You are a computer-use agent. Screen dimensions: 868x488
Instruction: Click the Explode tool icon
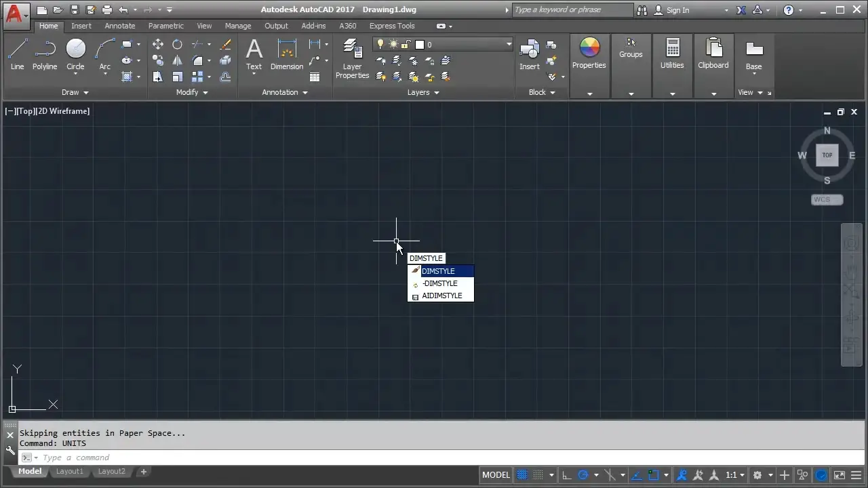tap(225, 60)
